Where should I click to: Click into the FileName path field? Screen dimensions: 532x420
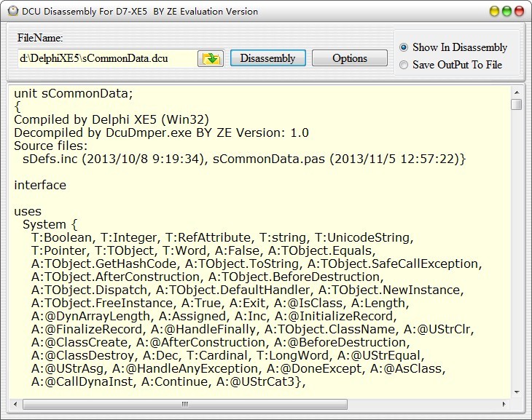[x=106, y=58]
